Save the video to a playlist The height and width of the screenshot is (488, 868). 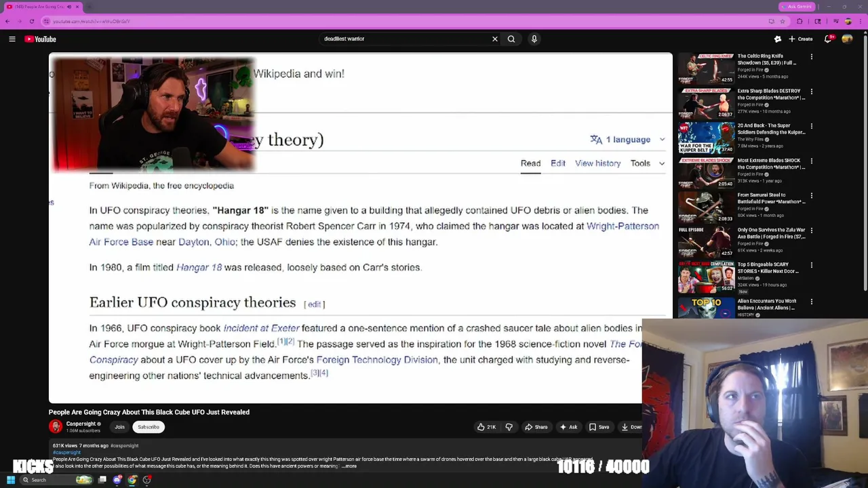tap(599, 427)
